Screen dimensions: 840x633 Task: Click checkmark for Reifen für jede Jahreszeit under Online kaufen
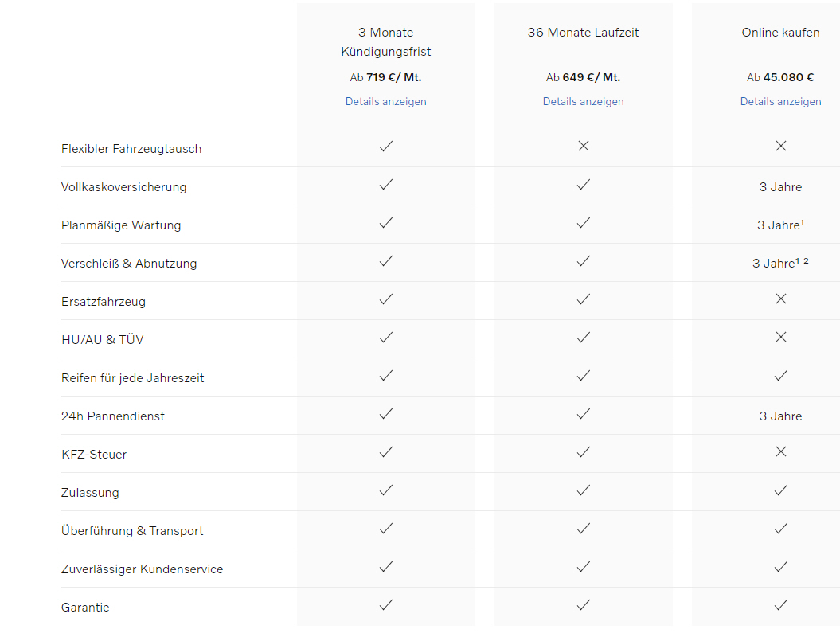[781, 375]
